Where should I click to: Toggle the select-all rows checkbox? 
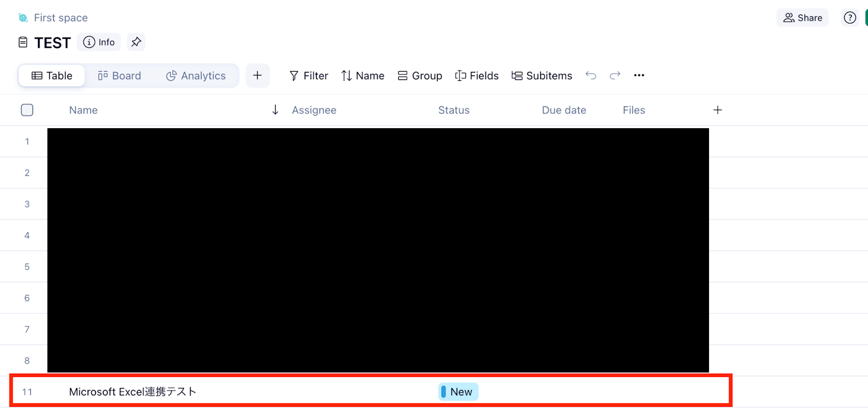click(x=27, y=110)
